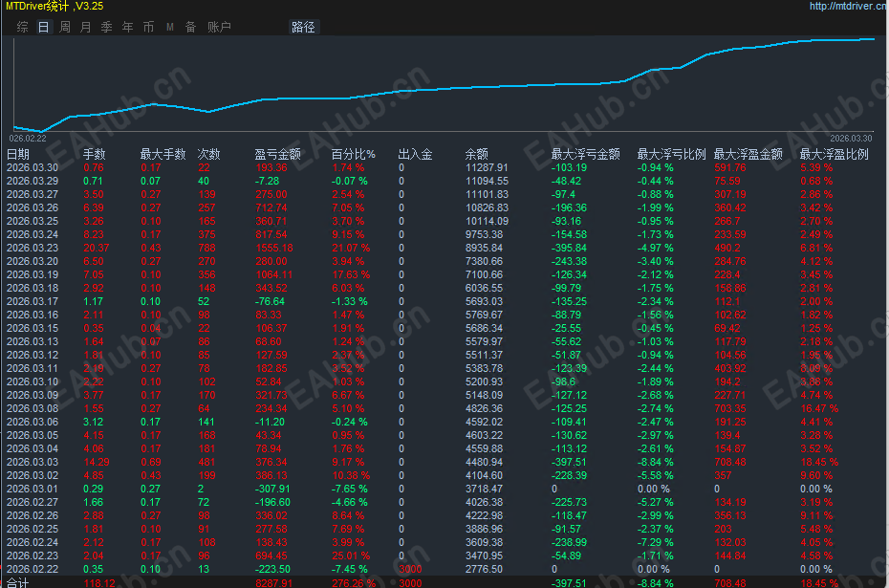Click balance value 11287.91
The width and height of the screenshot is (889, 588).
[x=487, y=167]
